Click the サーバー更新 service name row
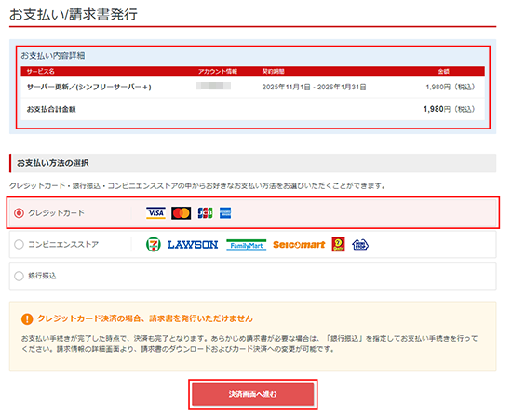512x420 pixels. [x=252, y=87]
